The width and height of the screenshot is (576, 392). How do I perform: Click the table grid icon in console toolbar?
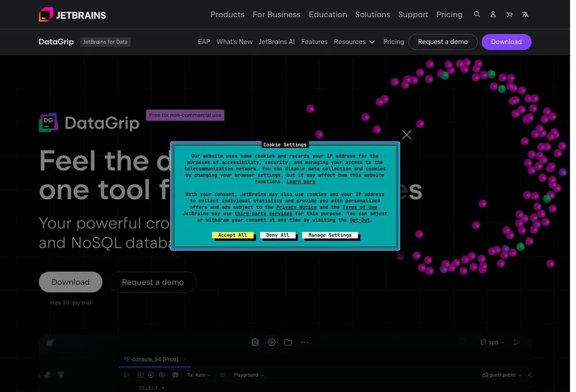click(175, 375)
